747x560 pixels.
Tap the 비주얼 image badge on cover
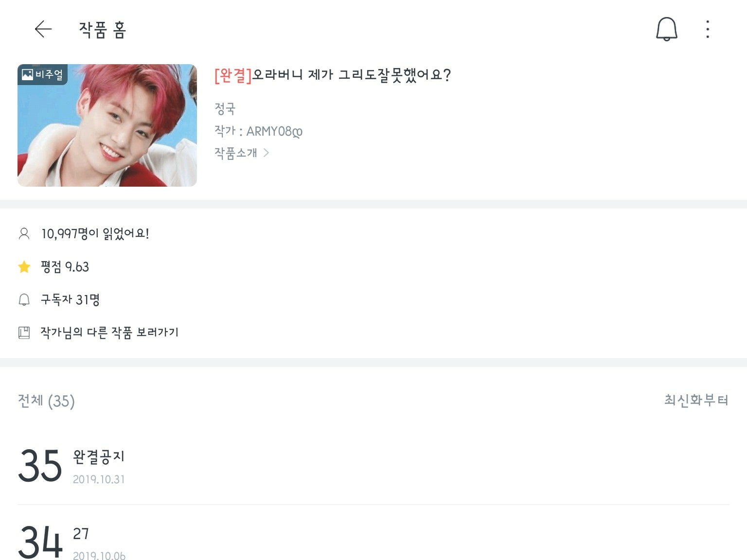click(42, 74)
